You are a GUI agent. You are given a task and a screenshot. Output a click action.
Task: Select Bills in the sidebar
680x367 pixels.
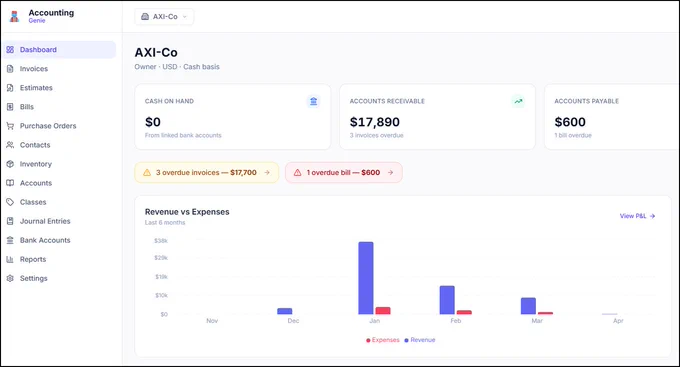pos(59,107)
